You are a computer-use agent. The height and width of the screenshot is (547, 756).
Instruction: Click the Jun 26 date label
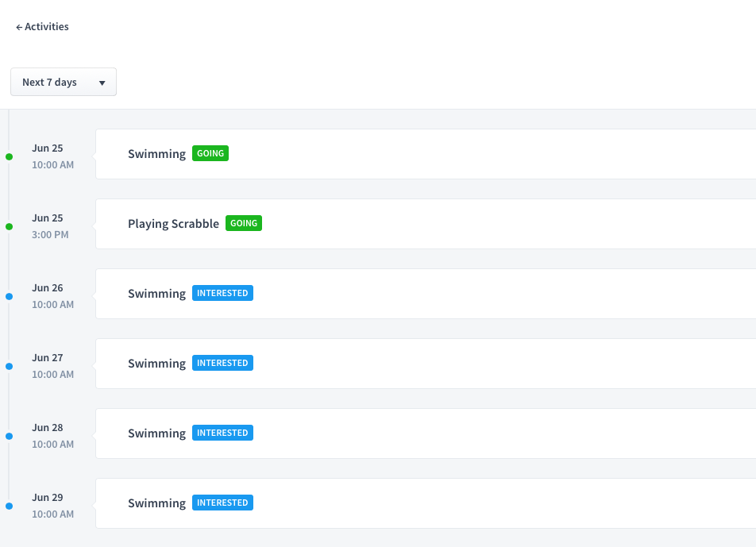click(x=48, y=287)
